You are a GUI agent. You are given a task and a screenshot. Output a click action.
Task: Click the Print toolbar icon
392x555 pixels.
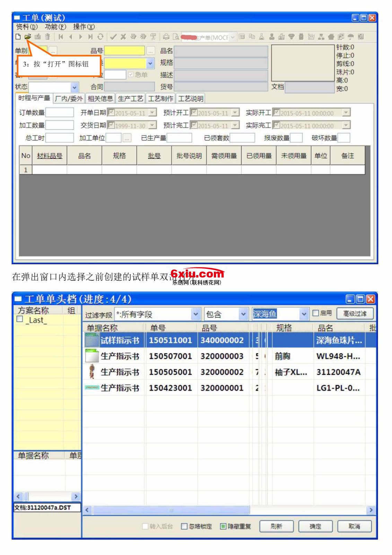pos(166,37)
